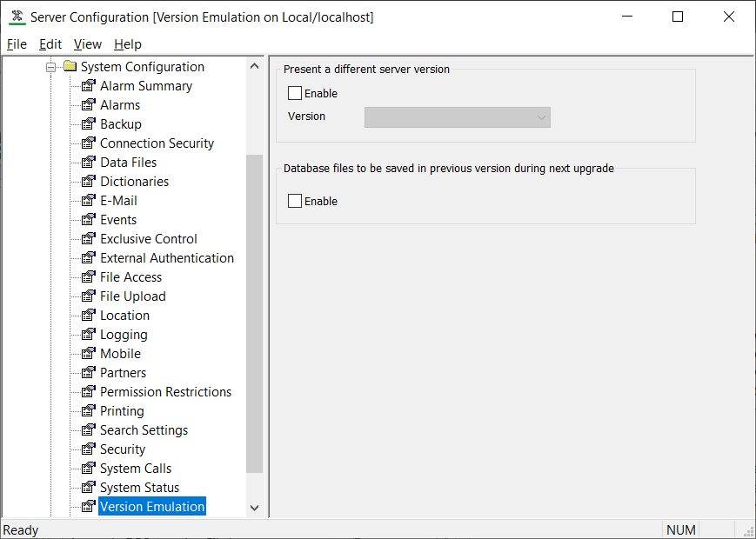Click the System Status icon

coord(88,488)
